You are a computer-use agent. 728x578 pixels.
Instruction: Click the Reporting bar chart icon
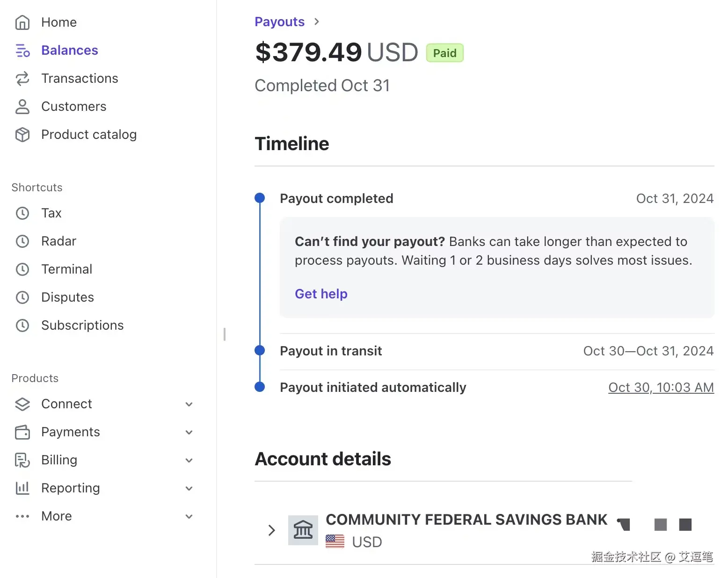coord(22,488)
